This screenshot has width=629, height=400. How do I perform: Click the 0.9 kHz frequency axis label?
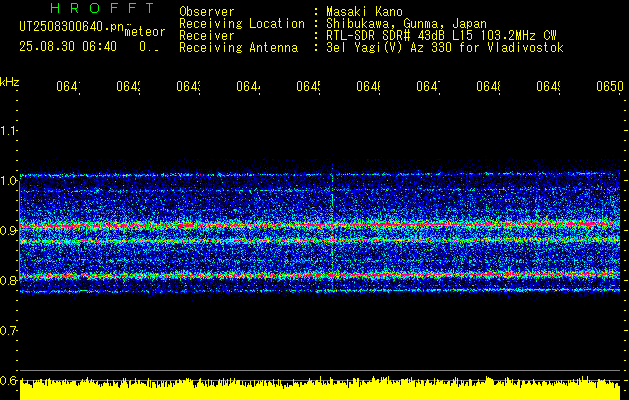(8, 231)
